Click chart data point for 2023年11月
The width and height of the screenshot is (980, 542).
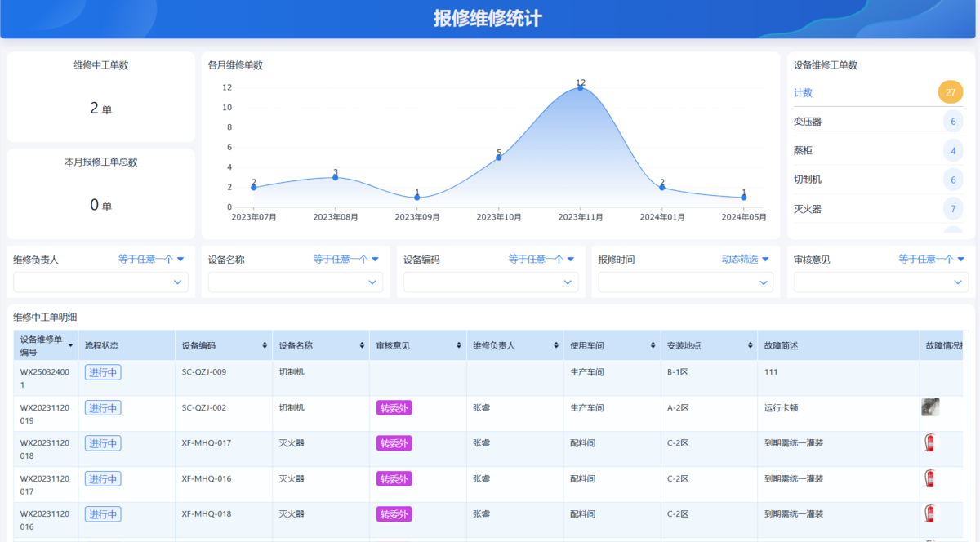[x=581, y=87]
